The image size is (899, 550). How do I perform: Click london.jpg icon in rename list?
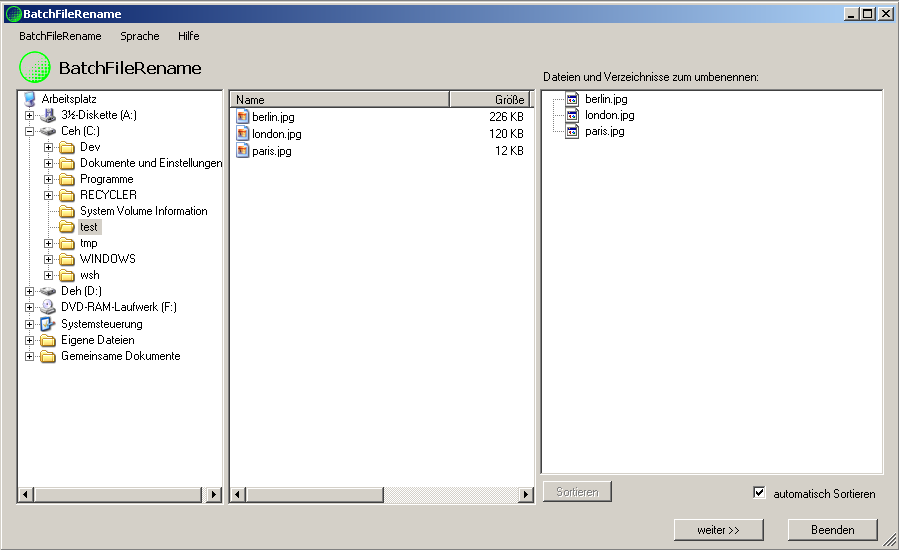point(572,115)
